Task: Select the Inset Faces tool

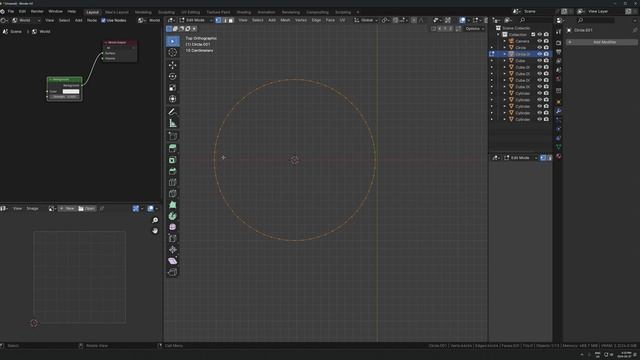Action: (173, 160)
